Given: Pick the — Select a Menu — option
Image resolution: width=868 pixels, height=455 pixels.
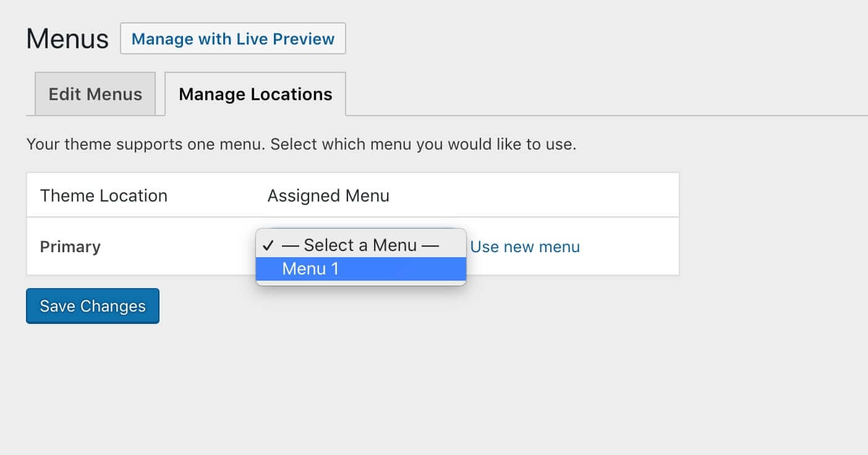Looking at the screenshot, I should click(x=361, y=245).
